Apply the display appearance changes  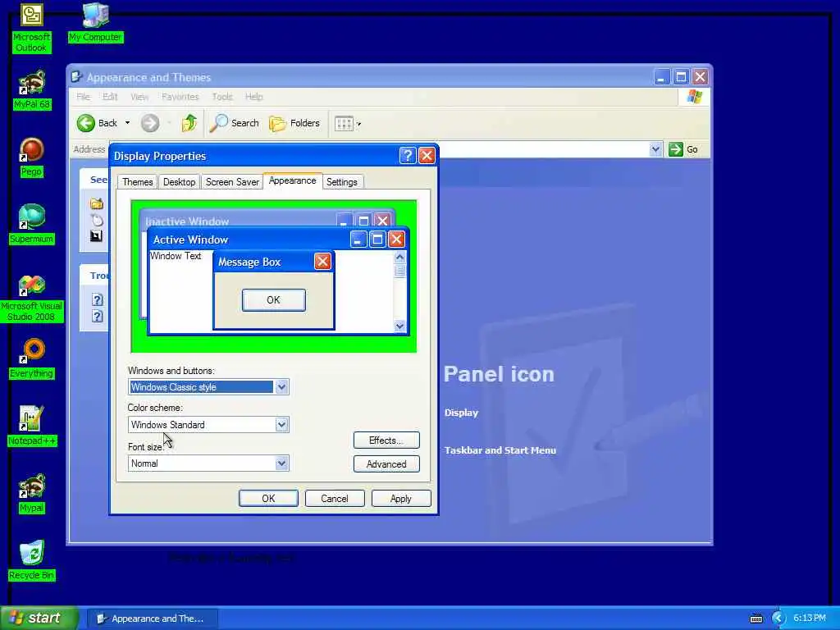click(x=400, y=498)
